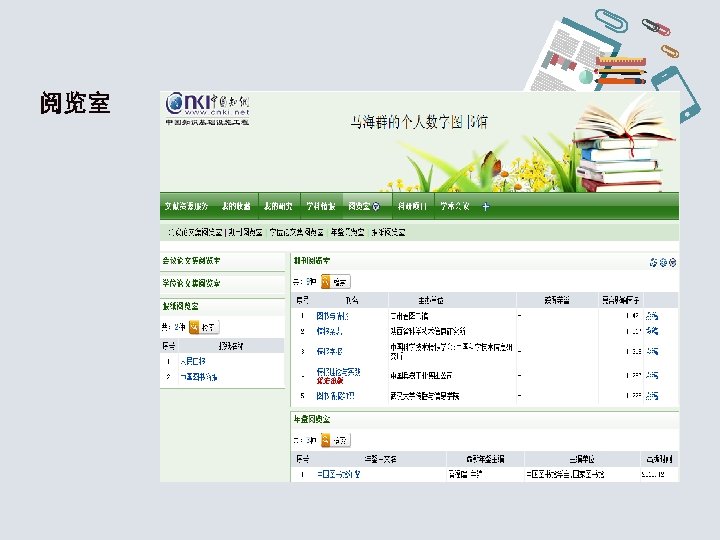720x540 pixels.
Task: Open the 学术交友 navigation tab
Action: (455, 207)
